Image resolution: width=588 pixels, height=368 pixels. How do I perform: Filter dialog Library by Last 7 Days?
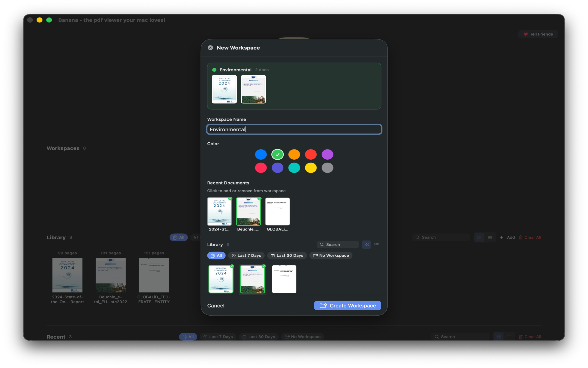246,255
